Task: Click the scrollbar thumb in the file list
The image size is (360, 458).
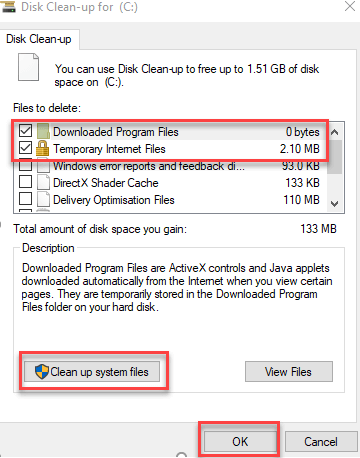Action: coord(335,157)
